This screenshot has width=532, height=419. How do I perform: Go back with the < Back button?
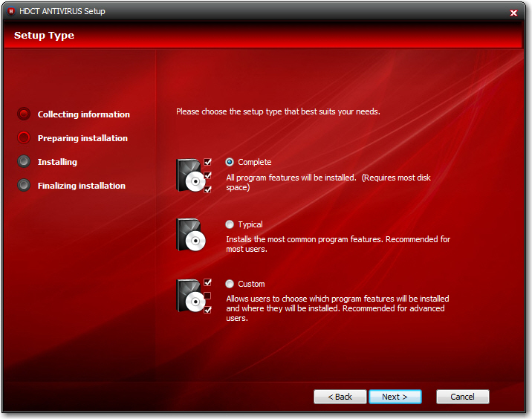tap(340, 397)
